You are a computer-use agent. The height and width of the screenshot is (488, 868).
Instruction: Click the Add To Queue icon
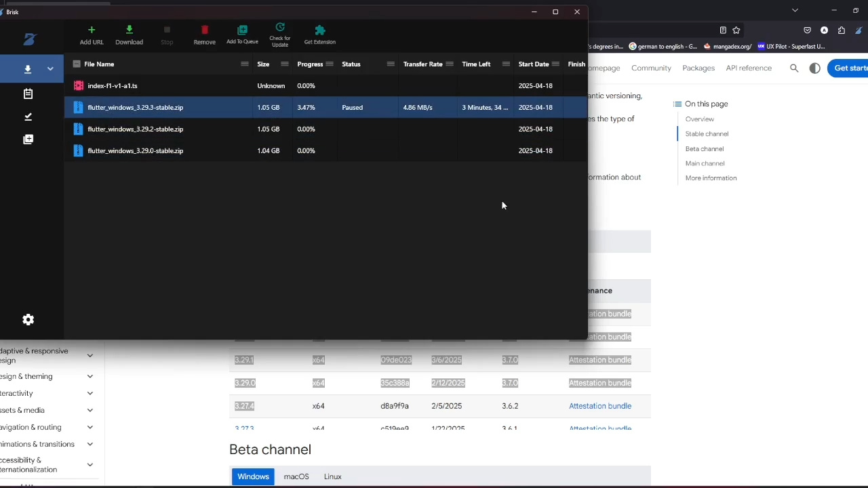coord(242,30)
